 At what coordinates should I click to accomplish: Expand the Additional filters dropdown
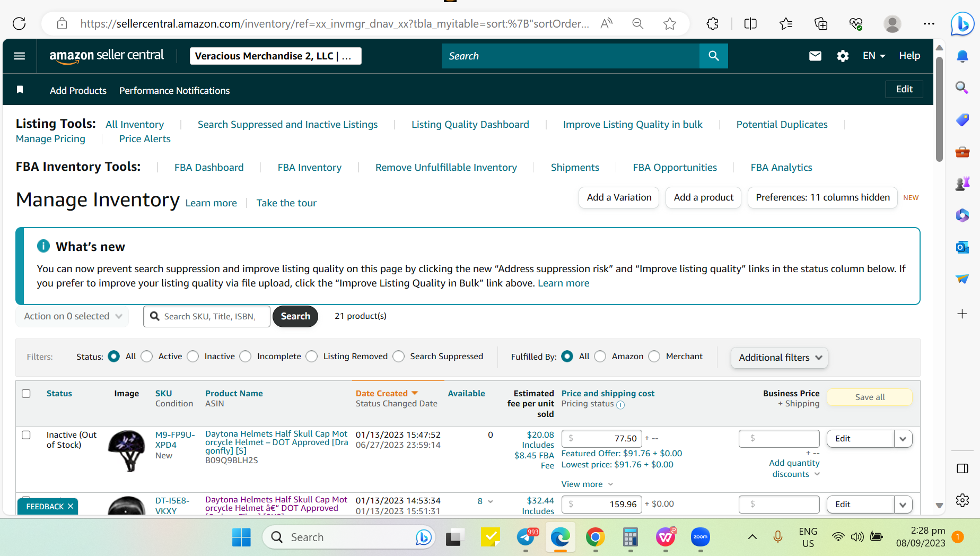(x=780, y=358)
